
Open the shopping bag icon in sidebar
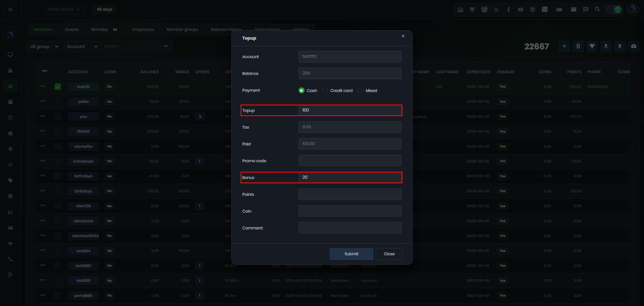coord(10,102)
